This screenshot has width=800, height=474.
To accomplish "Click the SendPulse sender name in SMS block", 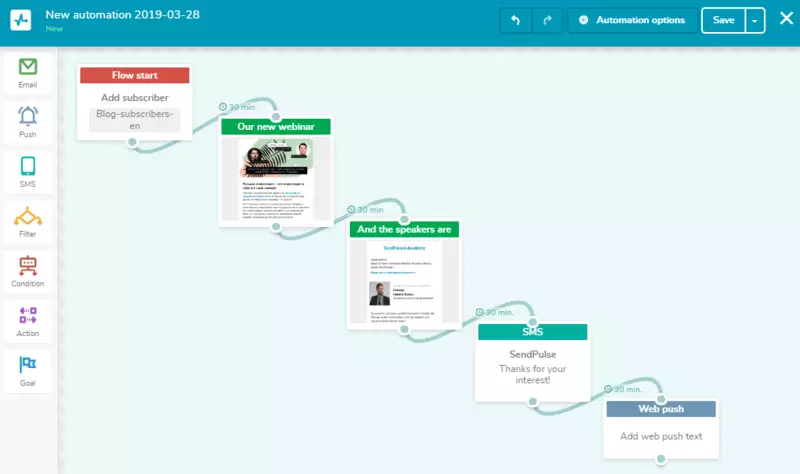I will tap(533, 354).
